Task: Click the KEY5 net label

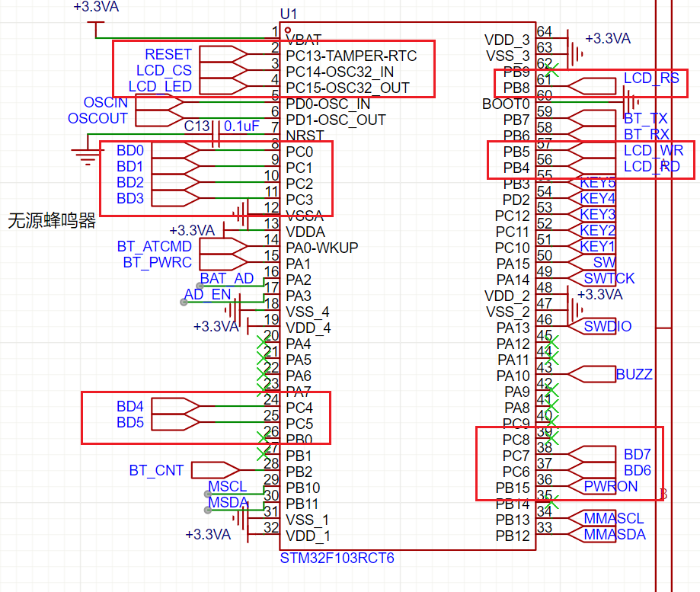Action: (x=598, y=183)
